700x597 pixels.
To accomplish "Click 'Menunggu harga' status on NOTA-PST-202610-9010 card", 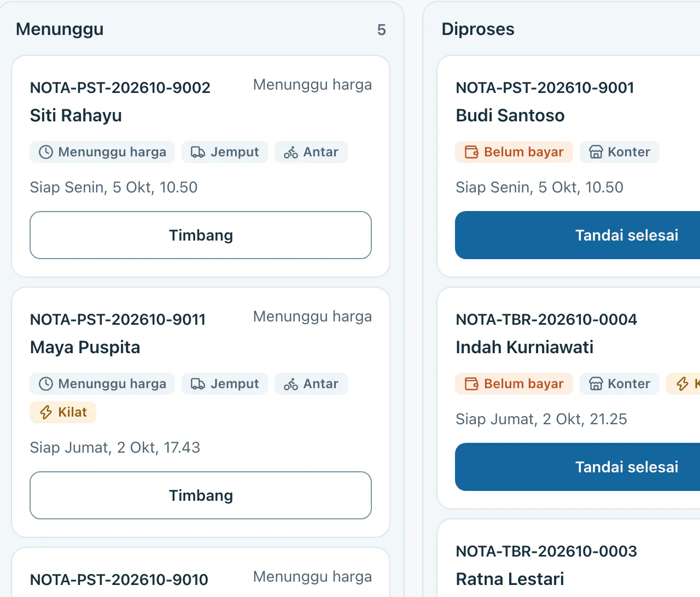I will [x=312, y=577].
